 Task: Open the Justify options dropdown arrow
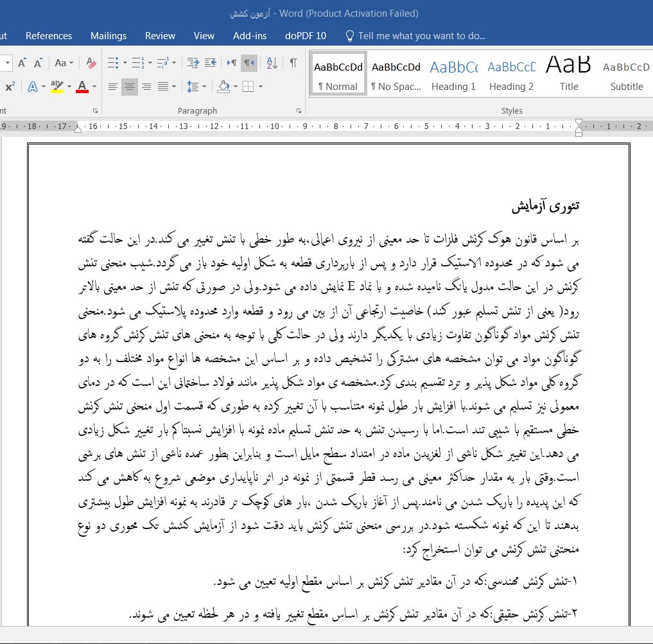pyautogui.click(x=174, y=87)
